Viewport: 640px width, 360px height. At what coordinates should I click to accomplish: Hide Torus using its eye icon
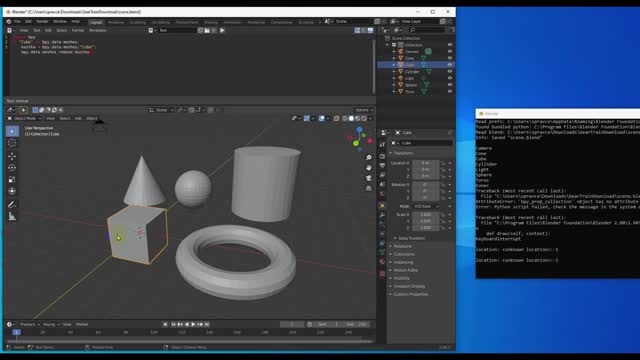450,91
